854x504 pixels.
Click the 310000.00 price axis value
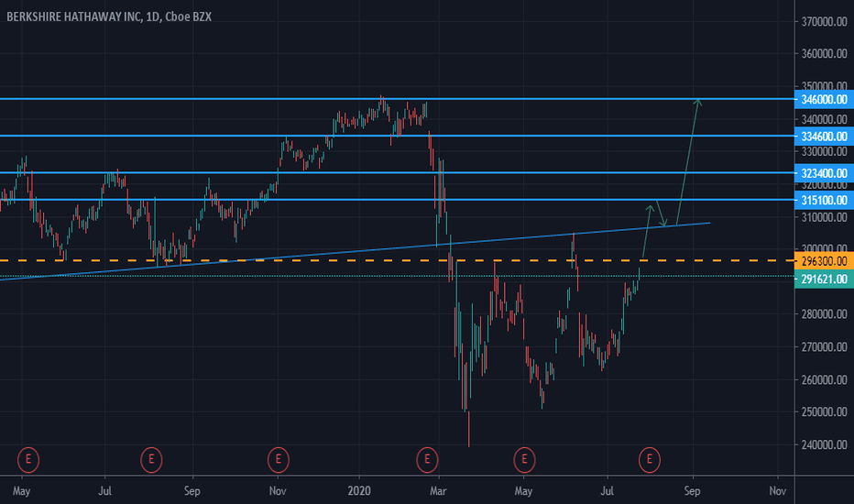[x=824, y=217]
